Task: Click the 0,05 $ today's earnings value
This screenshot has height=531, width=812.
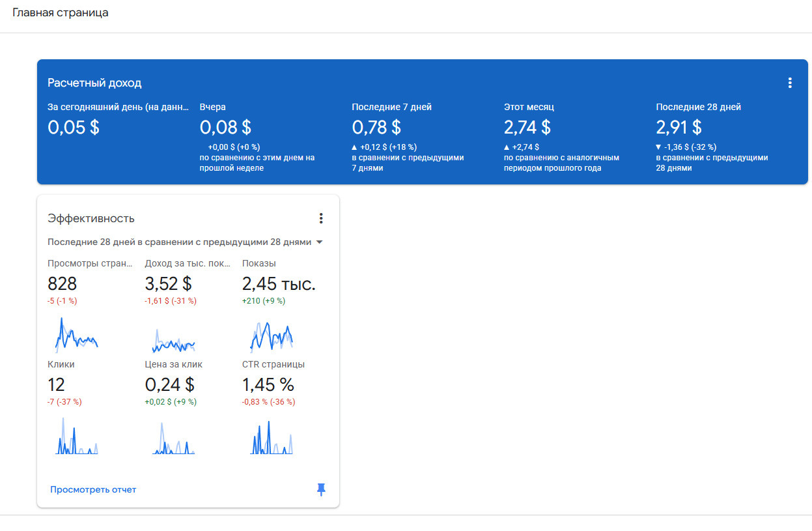Action: (73, 127)
